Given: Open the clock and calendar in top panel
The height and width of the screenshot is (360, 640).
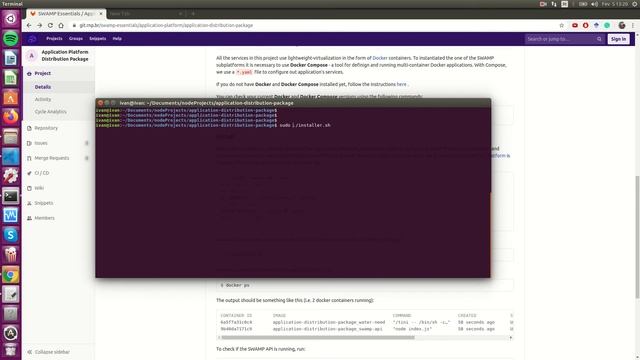Looking at the screenshot, I should pos(614,4).
